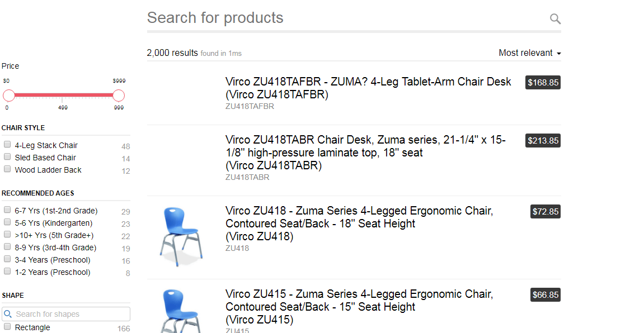Click the right price slider handle
Viewport: 644px width, 333px height.
coord(119,96)
